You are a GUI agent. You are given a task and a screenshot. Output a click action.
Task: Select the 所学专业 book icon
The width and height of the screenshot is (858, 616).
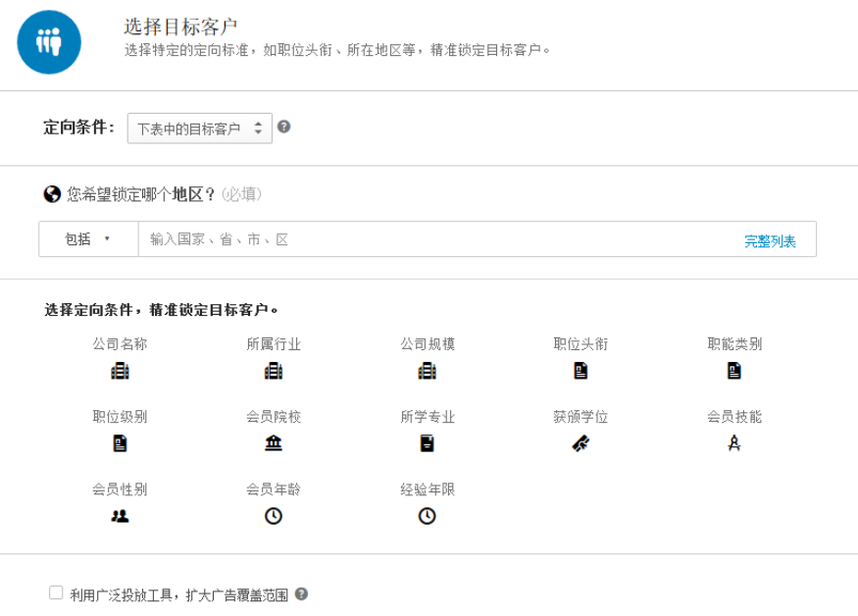pyautogui.click(x=427, y=443)
